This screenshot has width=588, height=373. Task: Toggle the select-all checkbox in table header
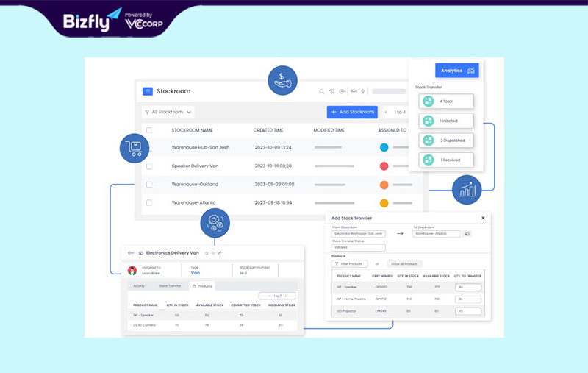pyautogui.click(x=149, y=130)
